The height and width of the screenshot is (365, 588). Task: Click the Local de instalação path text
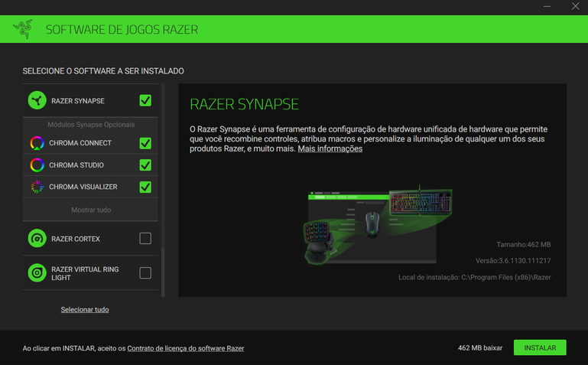tap(474, 277)
